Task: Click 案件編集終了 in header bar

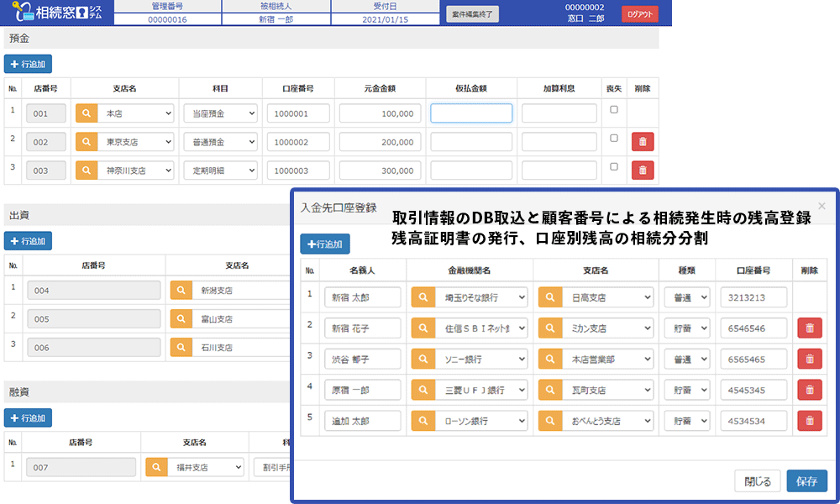Action: pyautogui.click(x=472, y=13)
